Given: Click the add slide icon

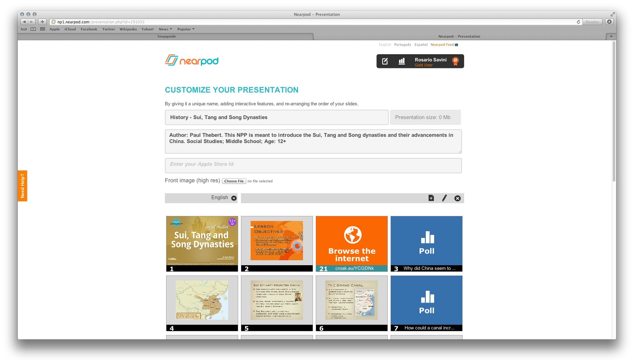Looking at the screenshot, I should coord(431,198).
